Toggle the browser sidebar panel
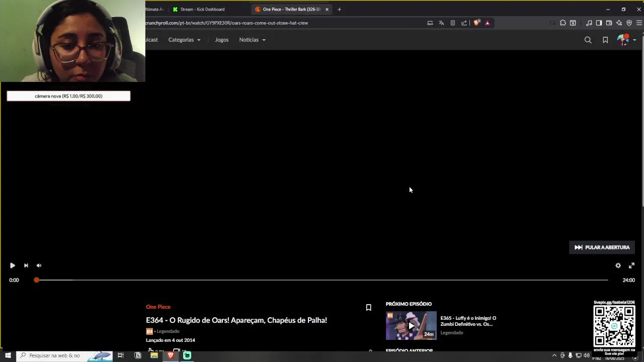 [x=599, y=23]
